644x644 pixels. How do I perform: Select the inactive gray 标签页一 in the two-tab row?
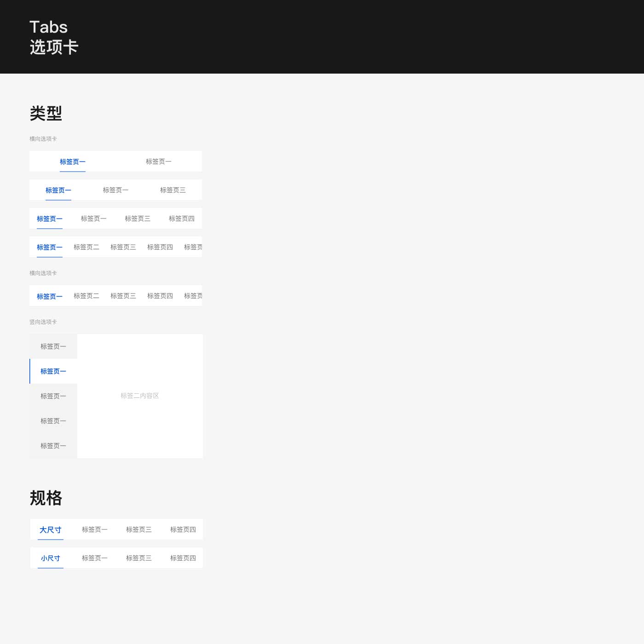(159, 161)
